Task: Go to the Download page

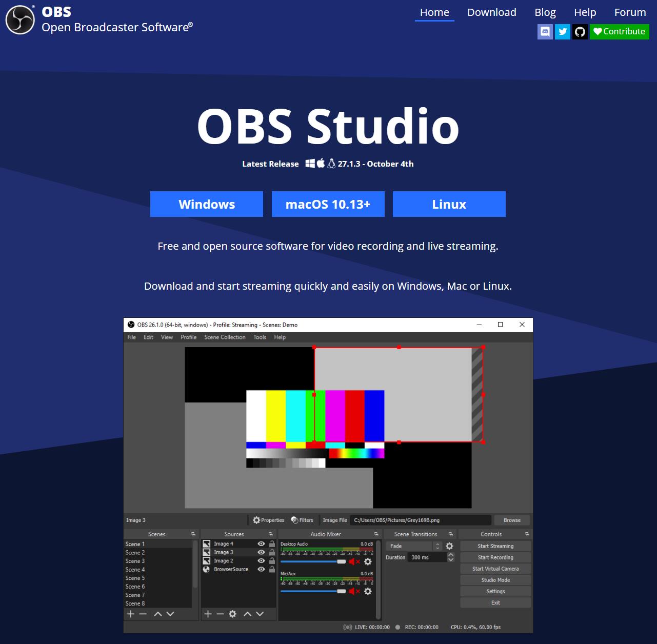Action: coord(492,12)
